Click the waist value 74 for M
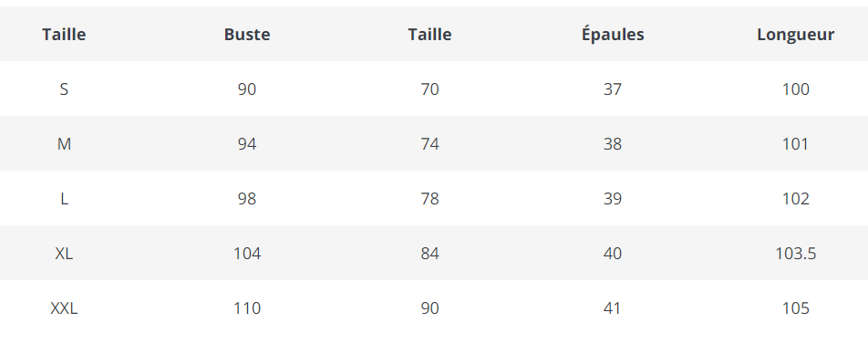This screenshot has width=868, height=344. point(430,144)
